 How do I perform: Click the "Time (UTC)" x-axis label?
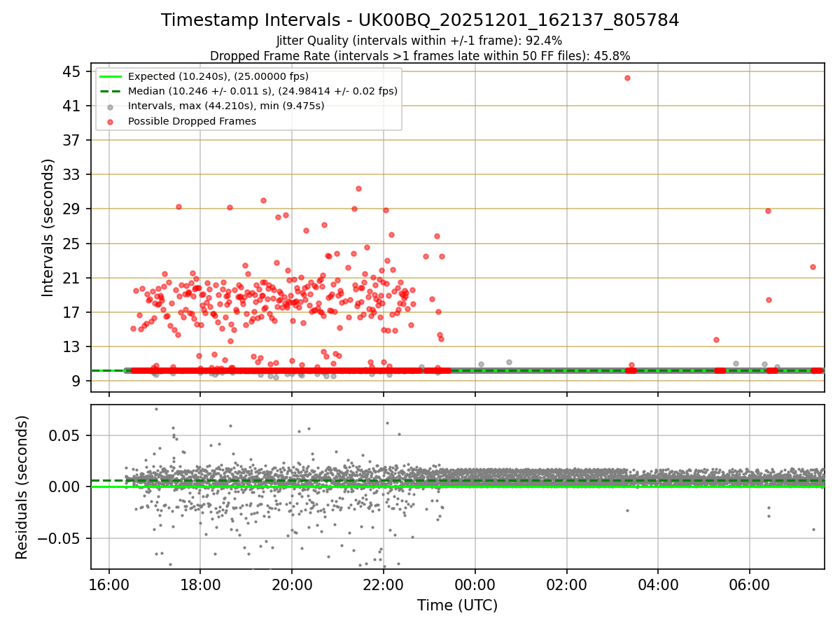[457, 605]
